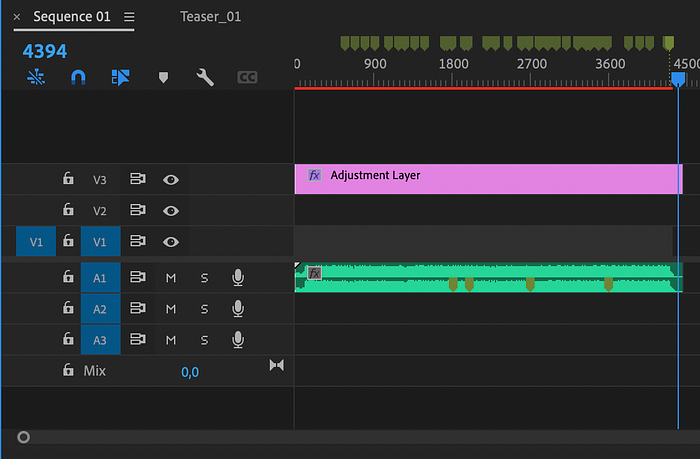Open Timeline Display Settings wrench

(x=205, y=77)
